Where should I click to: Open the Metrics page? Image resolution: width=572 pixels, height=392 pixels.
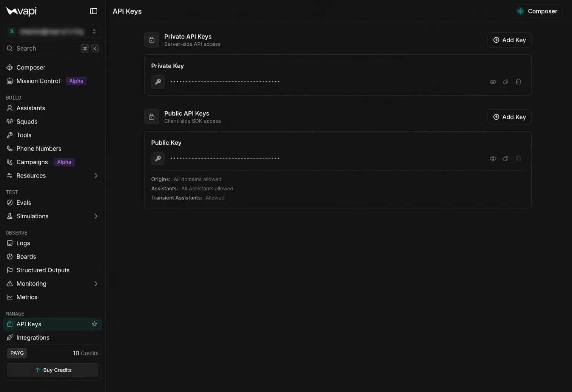[x=53, y=297]
